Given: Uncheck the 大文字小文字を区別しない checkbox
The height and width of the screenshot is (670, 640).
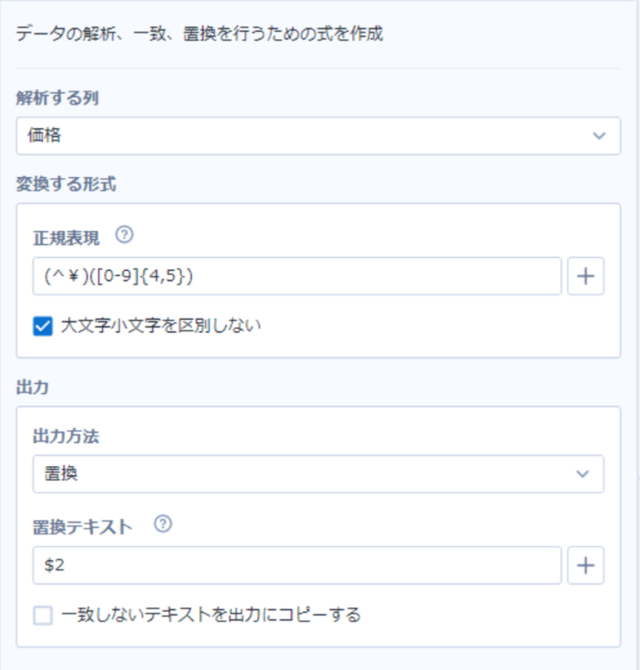Looking at the screenshot, I should coord(43,326).
